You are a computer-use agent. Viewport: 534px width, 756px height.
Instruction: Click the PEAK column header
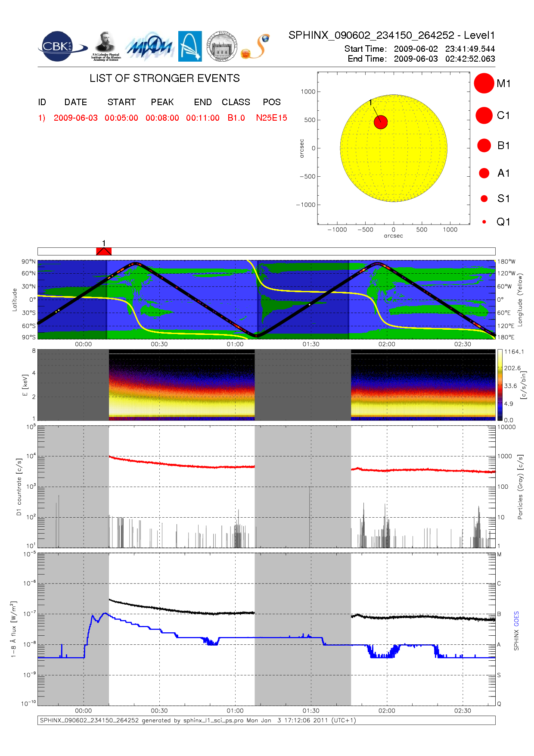(162, 102)
